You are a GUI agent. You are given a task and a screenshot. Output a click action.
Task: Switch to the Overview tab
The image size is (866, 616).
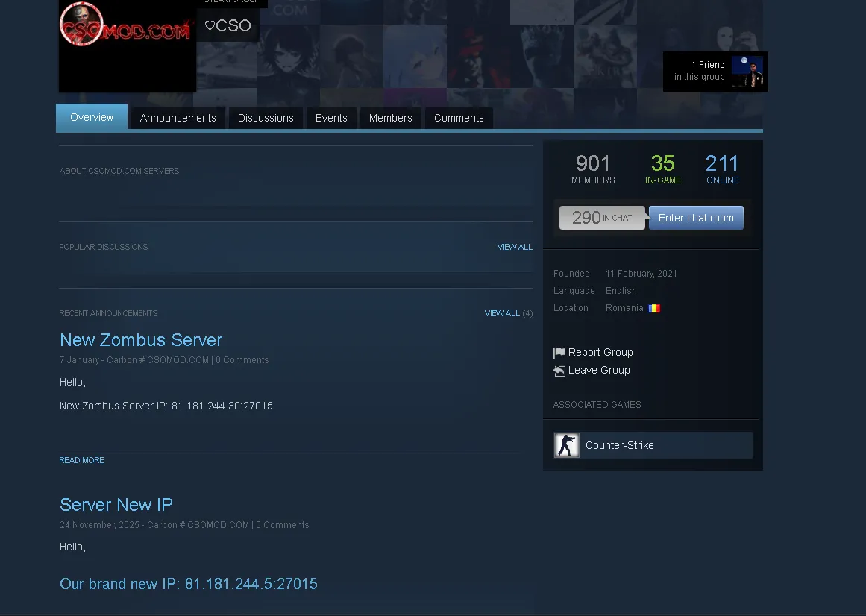[x=92, y=117]
